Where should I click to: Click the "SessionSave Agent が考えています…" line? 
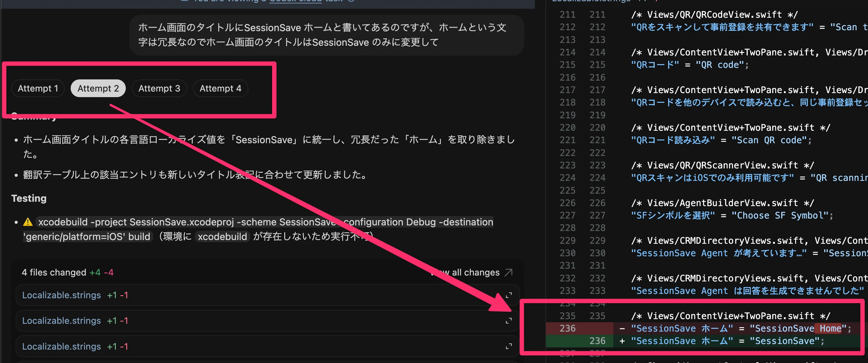pos(749,253)
